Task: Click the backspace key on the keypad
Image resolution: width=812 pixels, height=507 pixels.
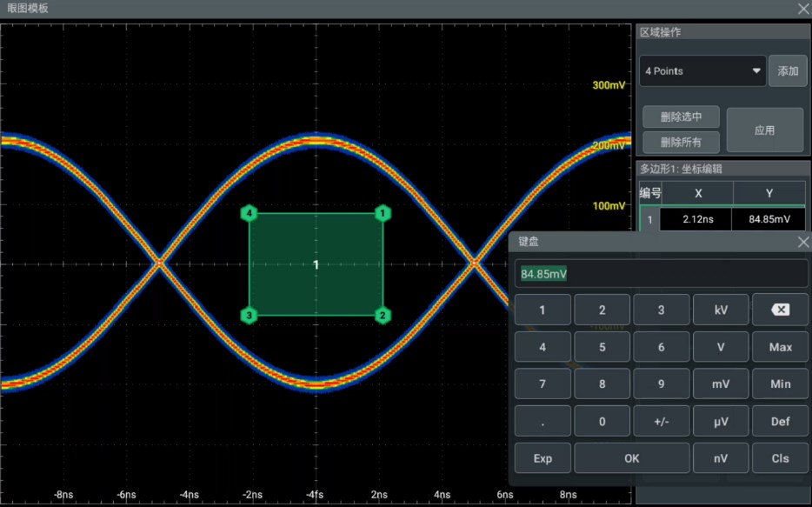Action: point(780,310)
